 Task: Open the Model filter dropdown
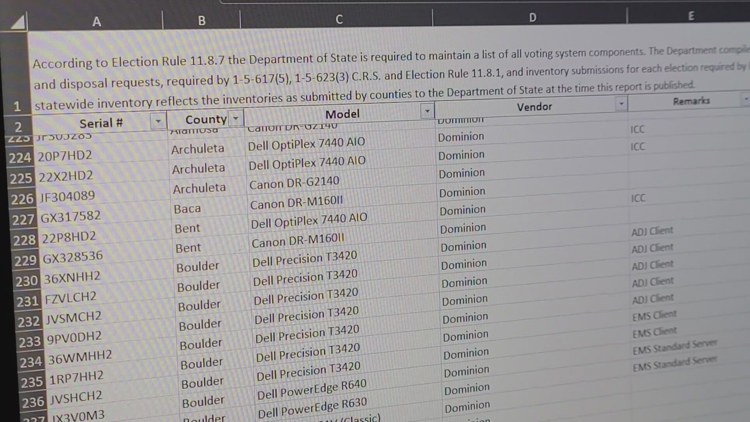click(427, 111)
